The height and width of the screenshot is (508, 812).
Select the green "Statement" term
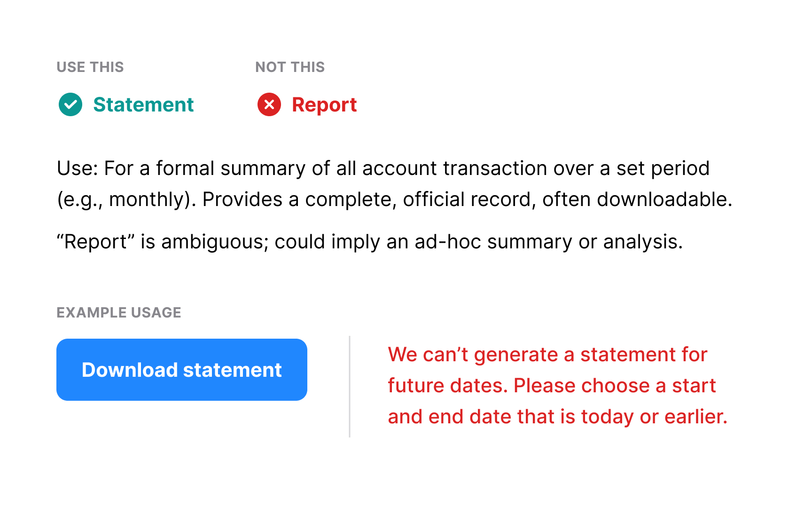coord(143,104)
